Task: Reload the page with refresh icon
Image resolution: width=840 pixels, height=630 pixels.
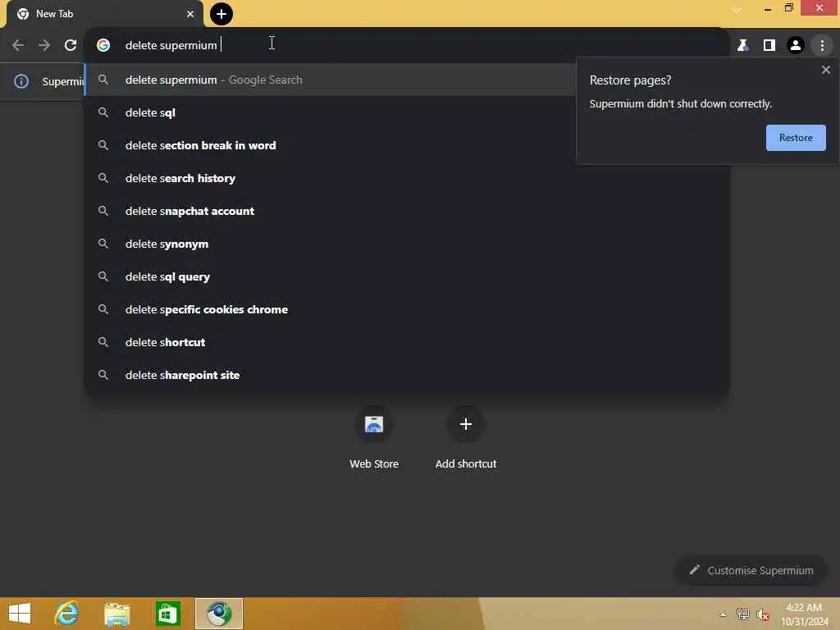Action: point(71,46)
